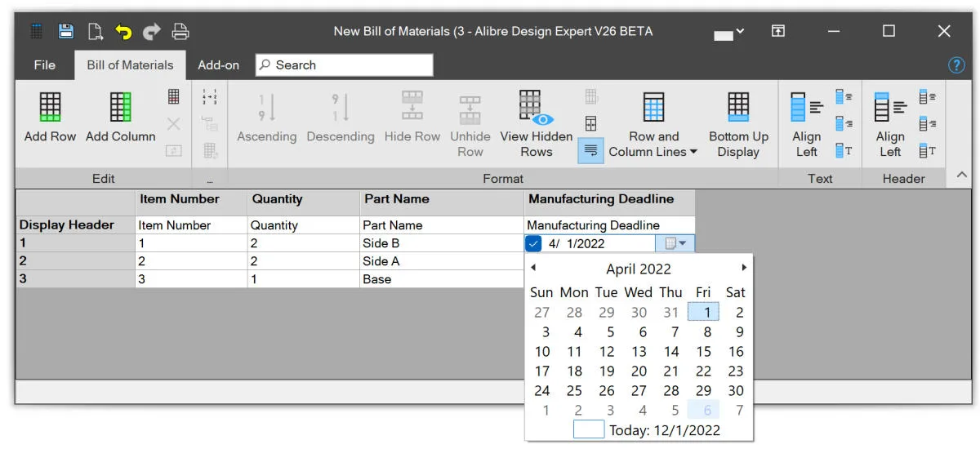Click Bottom Up Display button
Screen dimensions: 980x449
click(x=738, y=124)
